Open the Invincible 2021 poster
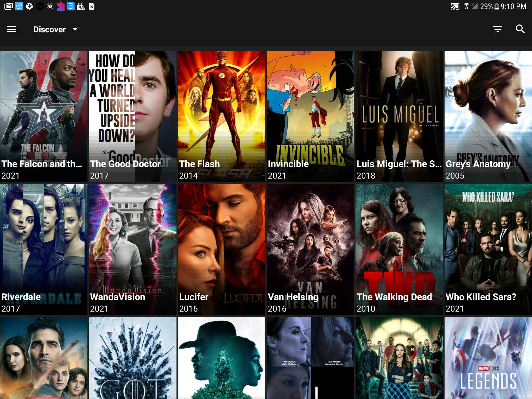The image size is (532, 399). (x=310, y=116)
